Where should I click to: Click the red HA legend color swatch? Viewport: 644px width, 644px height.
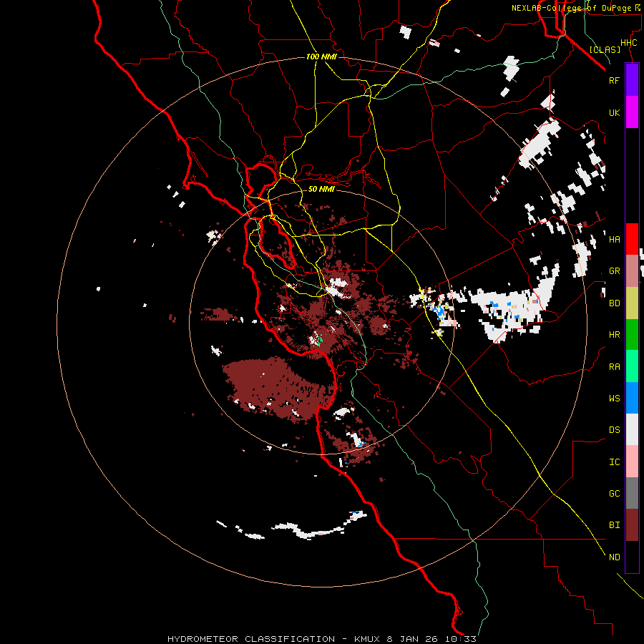[x=632, y=239]
